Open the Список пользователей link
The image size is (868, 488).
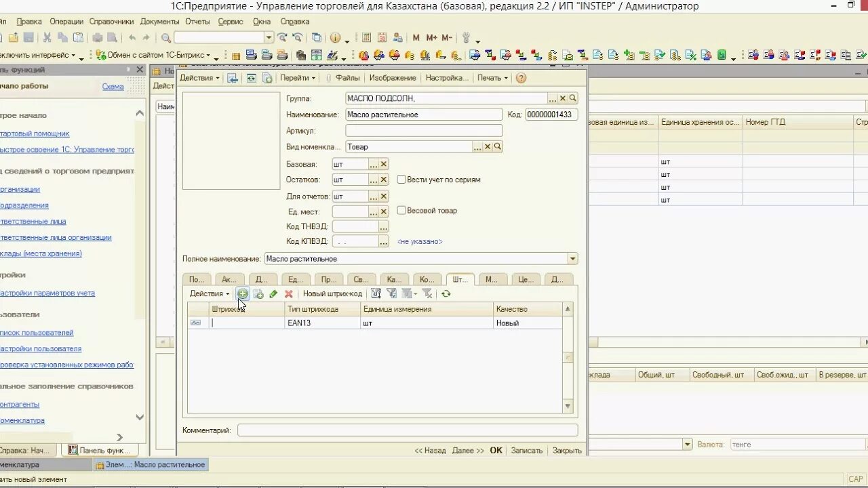pos(37,333)
